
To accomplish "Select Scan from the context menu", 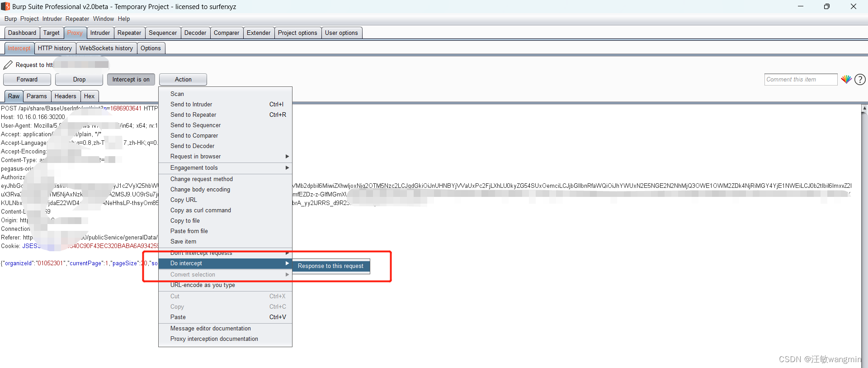I will tap(225, 94).
